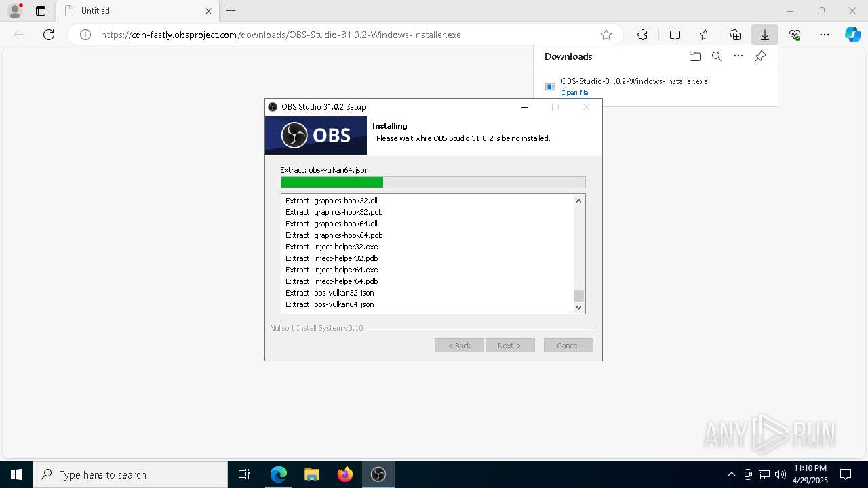Image resolution: width=868 pixels, height=488 pixels.
Task: Open Edge Settings and more menu
Action: coord(825,35)
